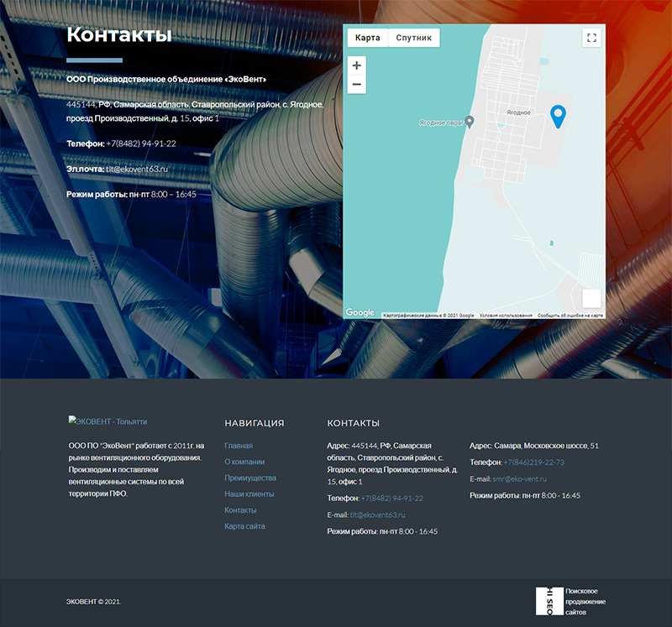The width and height of the screenshot is (672, 627).
Task: Toggle fullscreen map view
Action: click(591, 38)
